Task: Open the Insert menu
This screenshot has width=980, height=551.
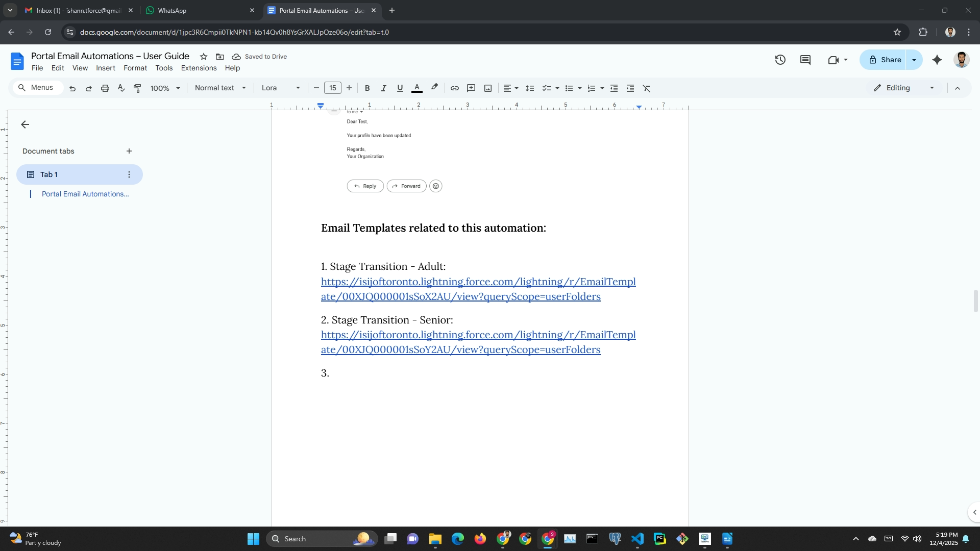Action: click(105, 68)
